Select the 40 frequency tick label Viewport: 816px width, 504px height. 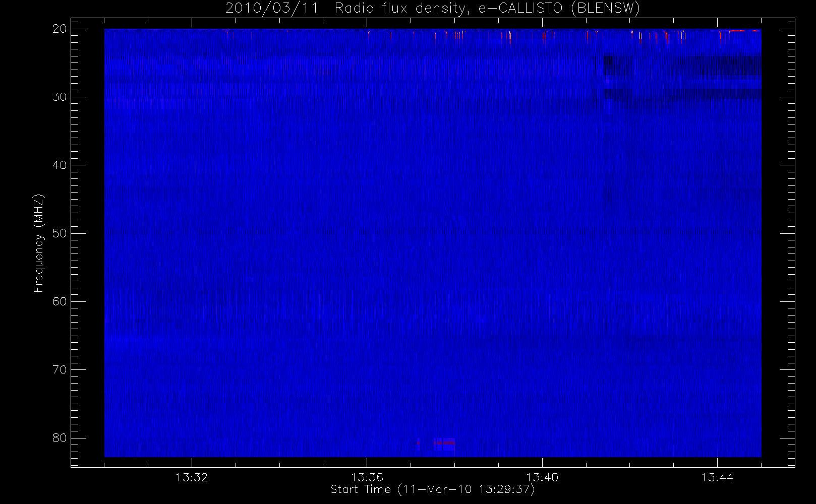point(60,165)
